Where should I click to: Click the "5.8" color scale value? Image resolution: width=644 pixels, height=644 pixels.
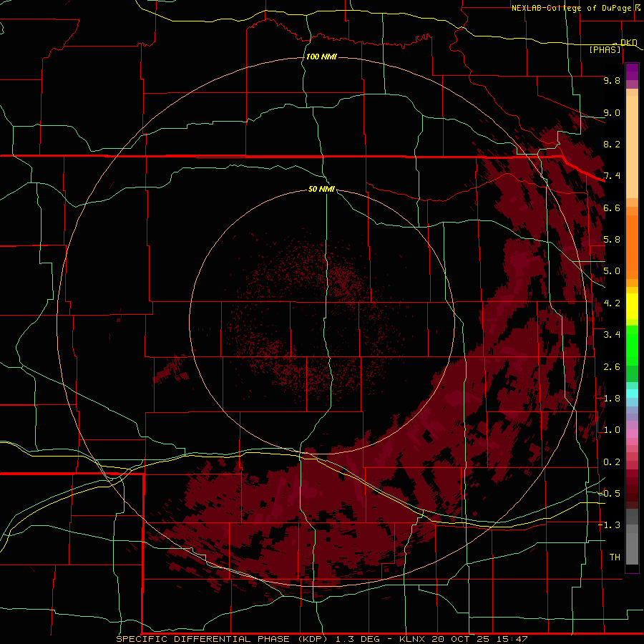click(x=612, y=240)
